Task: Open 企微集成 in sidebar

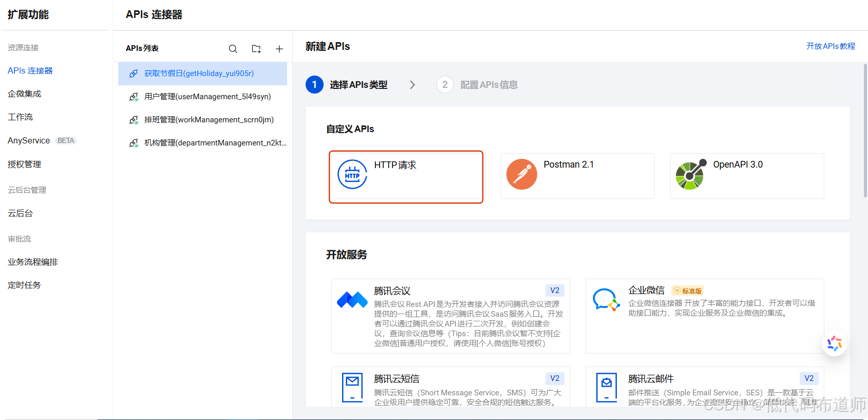Action: coord(24,94)
